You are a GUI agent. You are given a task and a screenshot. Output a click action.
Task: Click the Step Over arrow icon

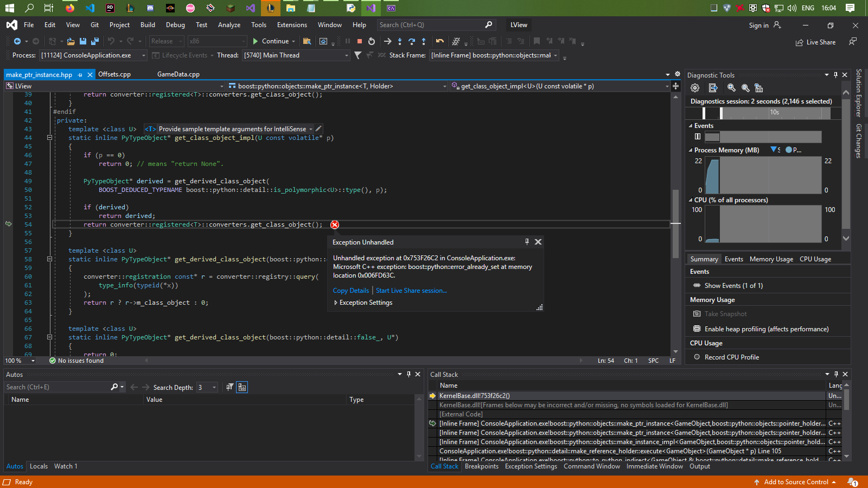(x=412, y=41)
